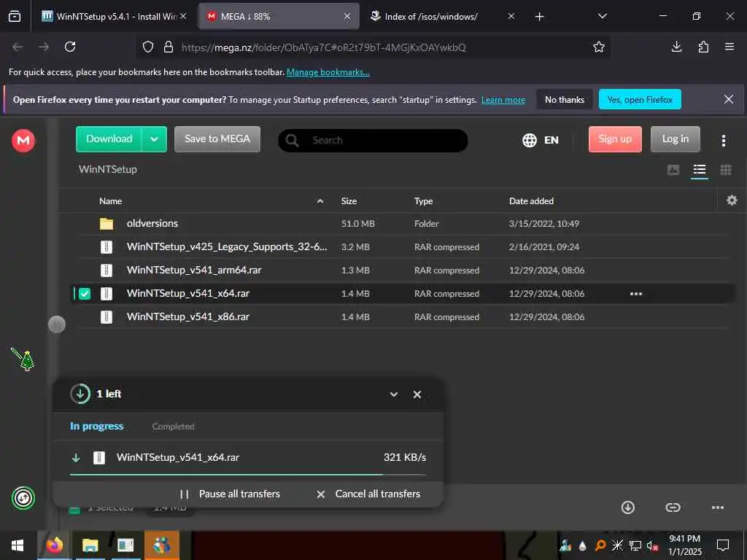Click the rar file icon of WinNTSetup_v541_arm64.rar
Screen dimensions: 747x560
pos(107,271)
